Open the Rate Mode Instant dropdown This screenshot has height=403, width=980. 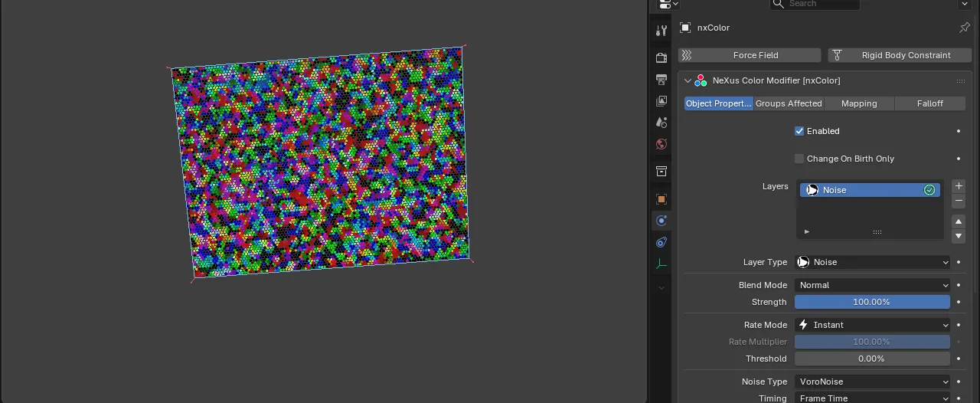pyautogui.click(x=872, y=325)
